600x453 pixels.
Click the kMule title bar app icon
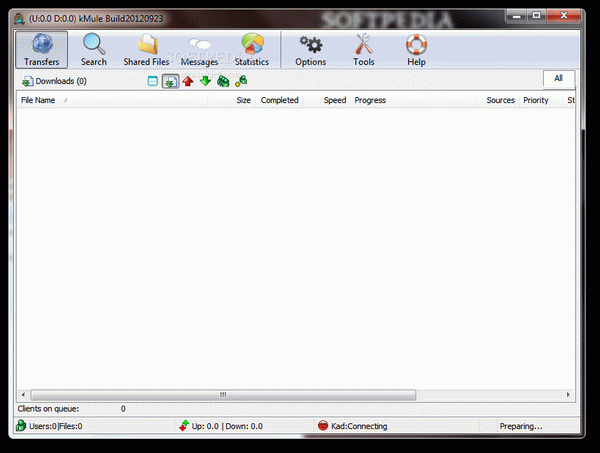pos(19,18)
